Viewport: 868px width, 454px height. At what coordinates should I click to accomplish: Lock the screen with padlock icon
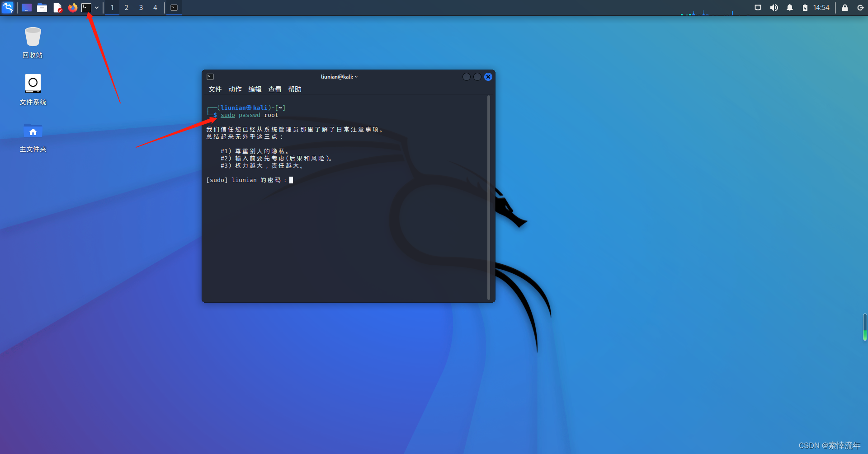[844, 8]
